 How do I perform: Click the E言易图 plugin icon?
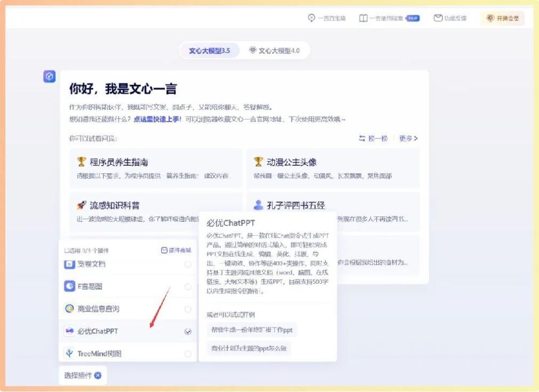point(70,286)
